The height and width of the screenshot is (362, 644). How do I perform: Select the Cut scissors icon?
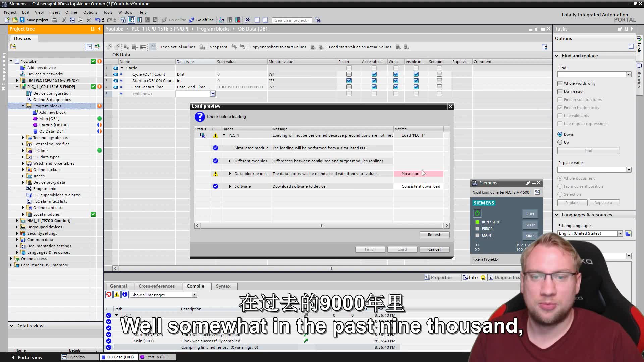(x=64, y=20)
